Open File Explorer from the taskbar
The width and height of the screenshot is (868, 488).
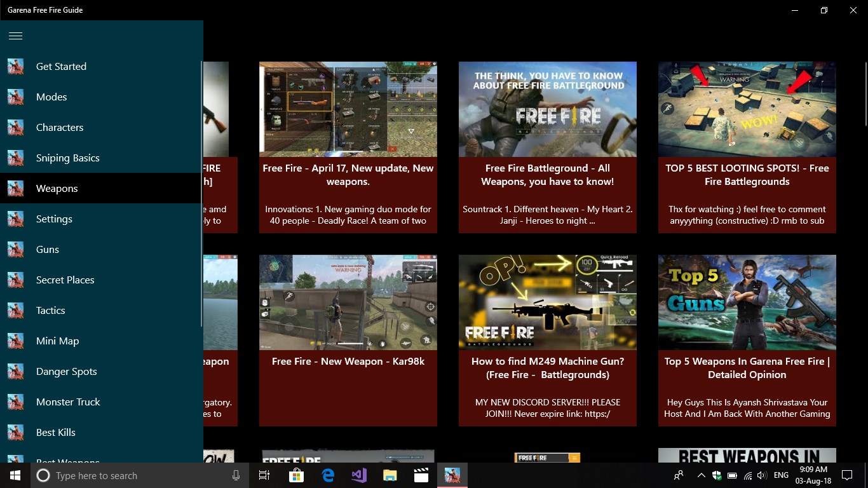(x=390, y=475)
